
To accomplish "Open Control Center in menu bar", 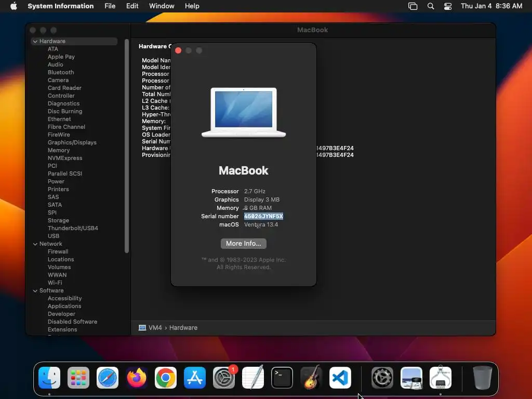I will pyautogui.click(x=448, y=6).
